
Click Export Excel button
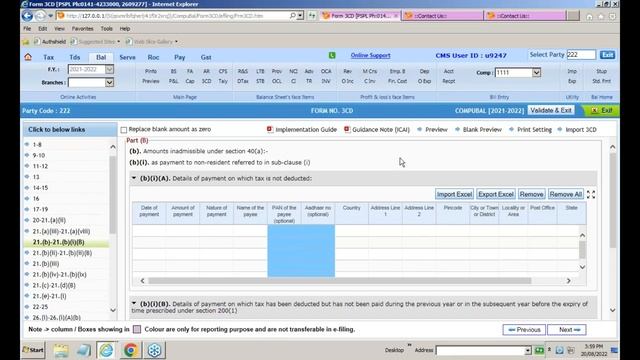click(496, 194)
